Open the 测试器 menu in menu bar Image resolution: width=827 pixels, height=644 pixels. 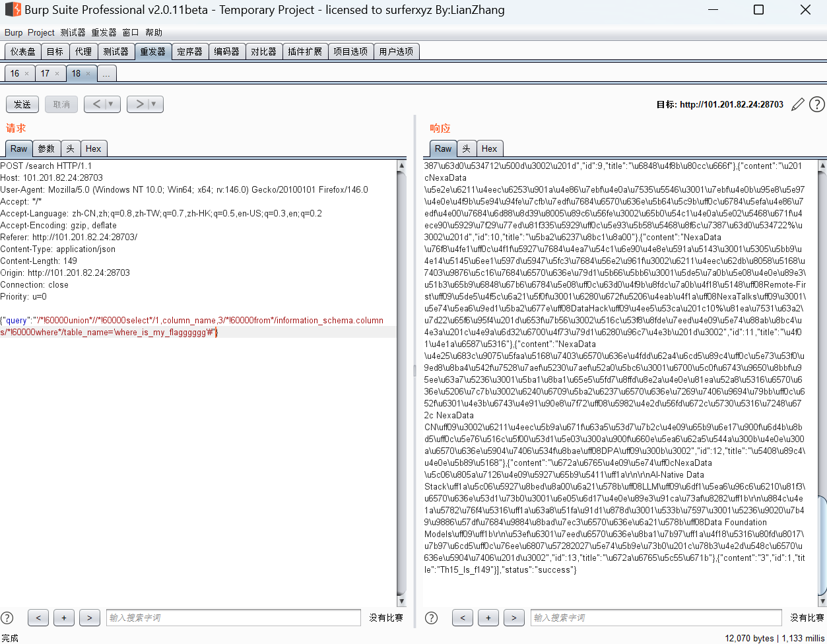(73, 32)
